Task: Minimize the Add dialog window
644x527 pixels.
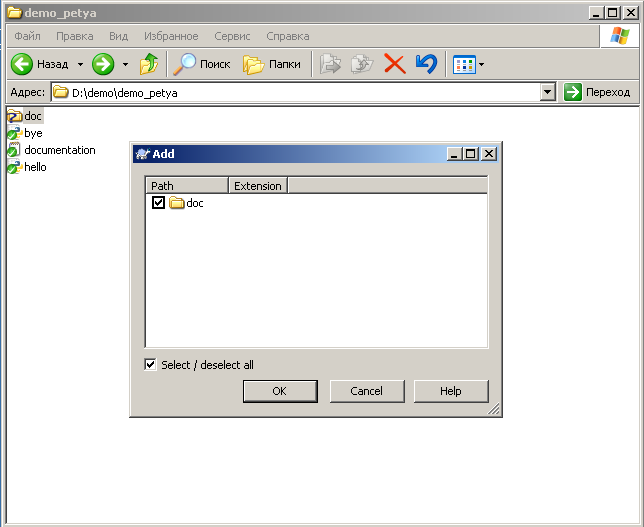Action: click(x=454, y=154)
